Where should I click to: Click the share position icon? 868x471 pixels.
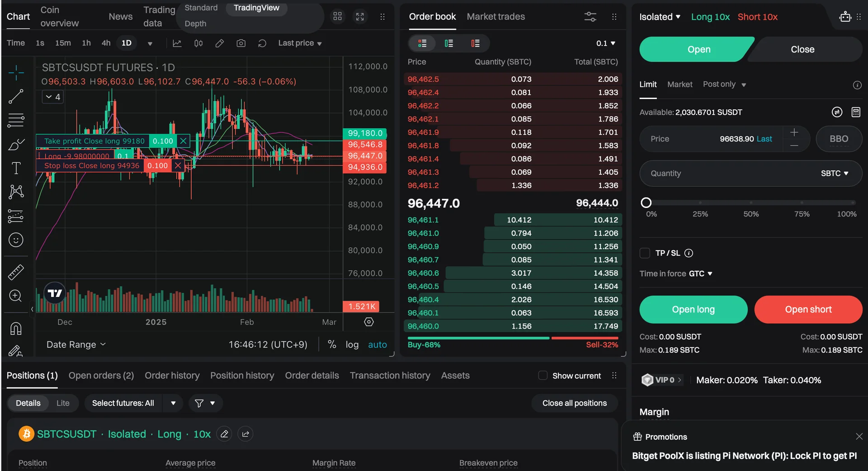point(245,434)
